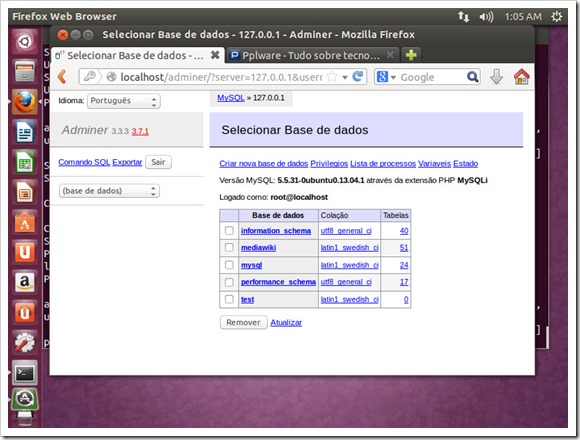Click mediawiki's table count 51
The image size is (580, 440).
point(404,247)
